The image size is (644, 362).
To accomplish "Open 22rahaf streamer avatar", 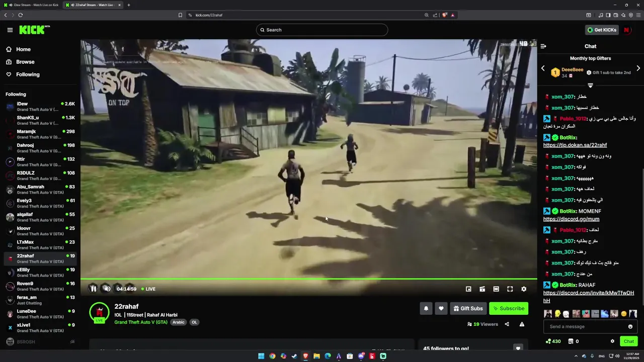I will coord(99,313).
